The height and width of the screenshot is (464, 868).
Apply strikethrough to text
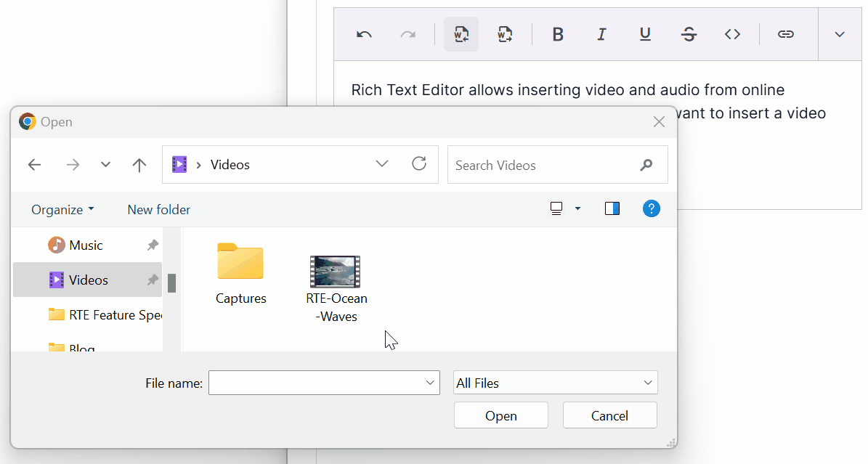coord(689,33)
